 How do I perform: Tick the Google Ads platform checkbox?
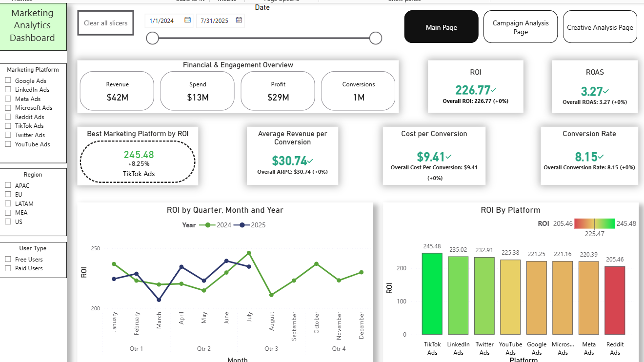tap(8, 81)
